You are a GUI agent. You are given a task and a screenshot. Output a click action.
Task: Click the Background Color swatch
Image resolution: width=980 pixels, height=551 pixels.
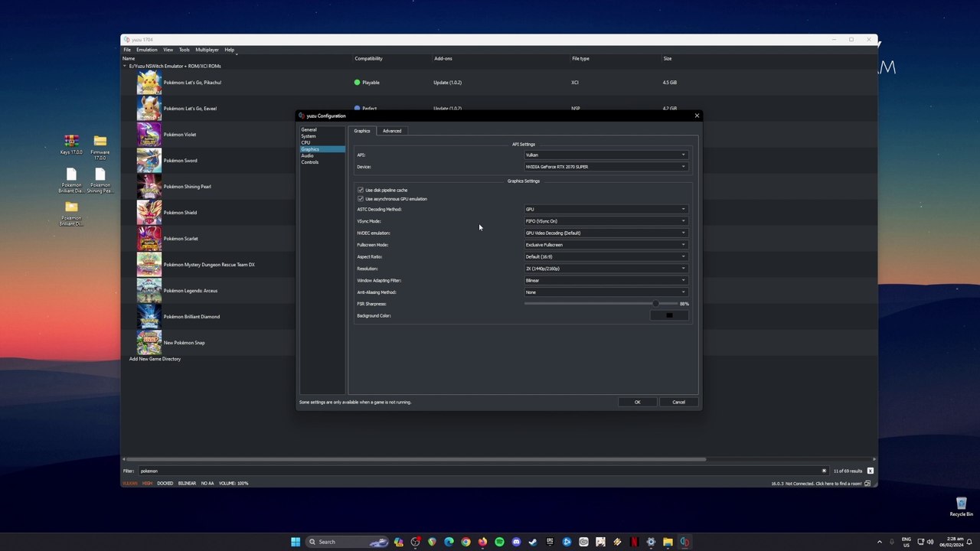tap(669, 315)
